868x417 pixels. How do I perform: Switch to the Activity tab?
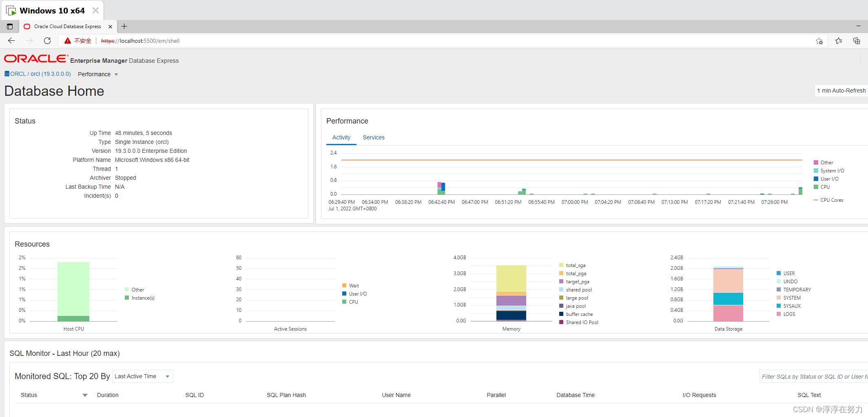(341, 137)
